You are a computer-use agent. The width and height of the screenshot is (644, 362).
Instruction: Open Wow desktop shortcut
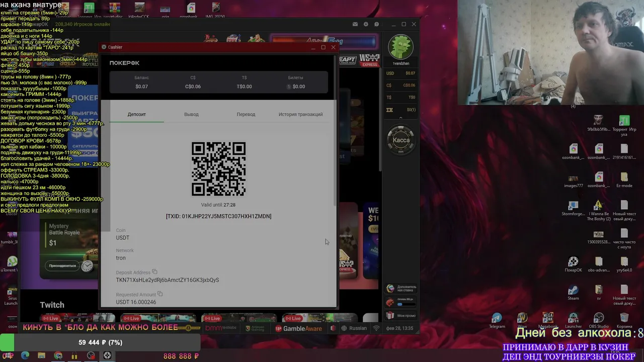pyautogui.click(x=522, y=321)
